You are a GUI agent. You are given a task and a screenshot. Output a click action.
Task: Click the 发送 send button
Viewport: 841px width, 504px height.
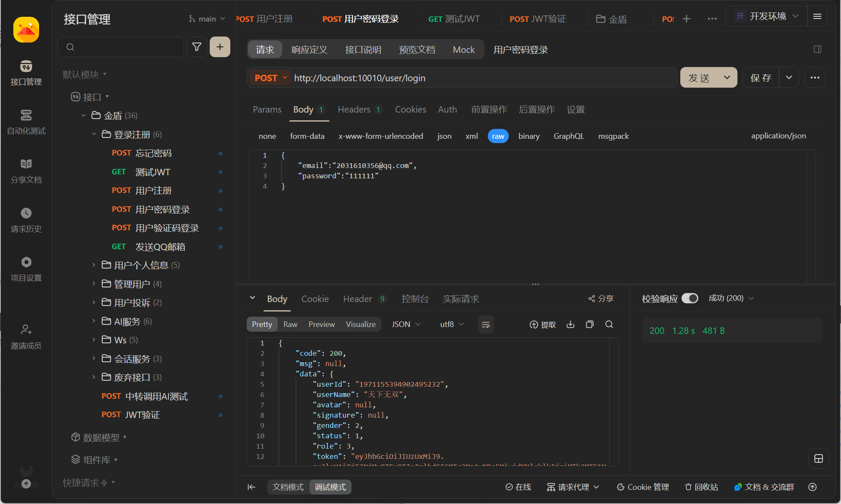(x=699, y=78)
